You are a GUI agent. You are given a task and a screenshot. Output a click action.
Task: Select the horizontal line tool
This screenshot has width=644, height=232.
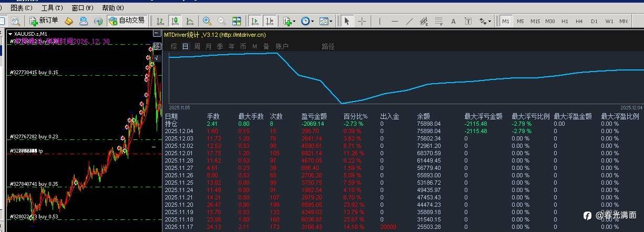pos(394,21)
